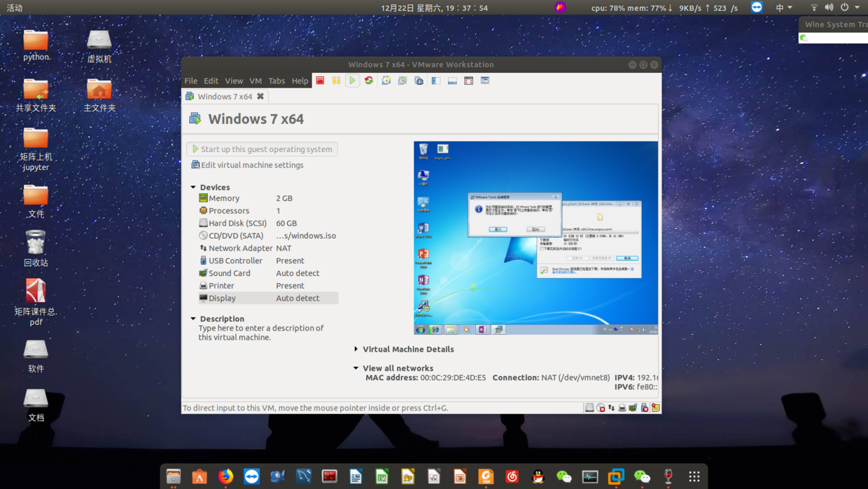Select the Printer device row
The height and width of the screenshot is (489, 868).
pyautogui.click(x=268, y=286)
